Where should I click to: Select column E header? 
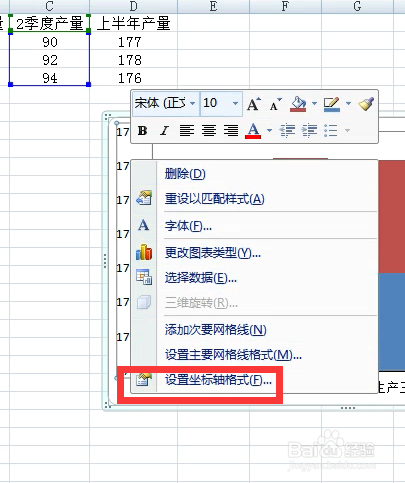pos(213,6)
